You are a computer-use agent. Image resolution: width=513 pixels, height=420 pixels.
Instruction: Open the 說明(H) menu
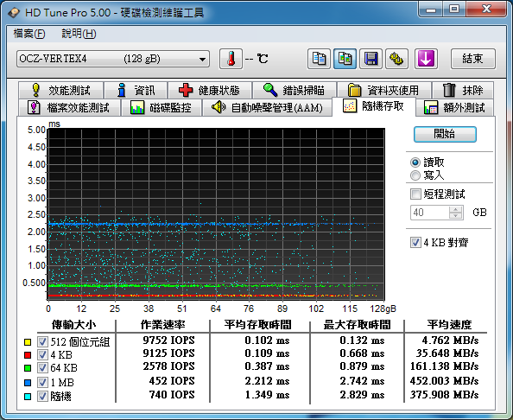(x=79, y=34)
